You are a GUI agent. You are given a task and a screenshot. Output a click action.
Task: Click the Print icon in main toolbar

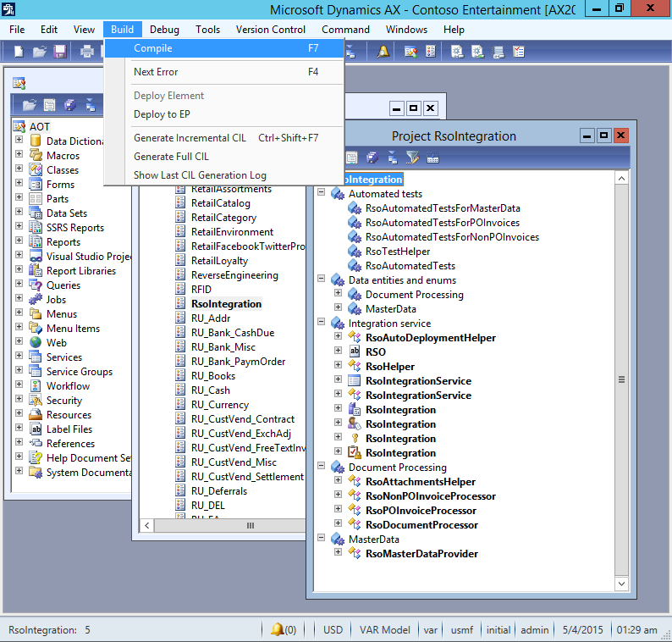click(86, 52)
